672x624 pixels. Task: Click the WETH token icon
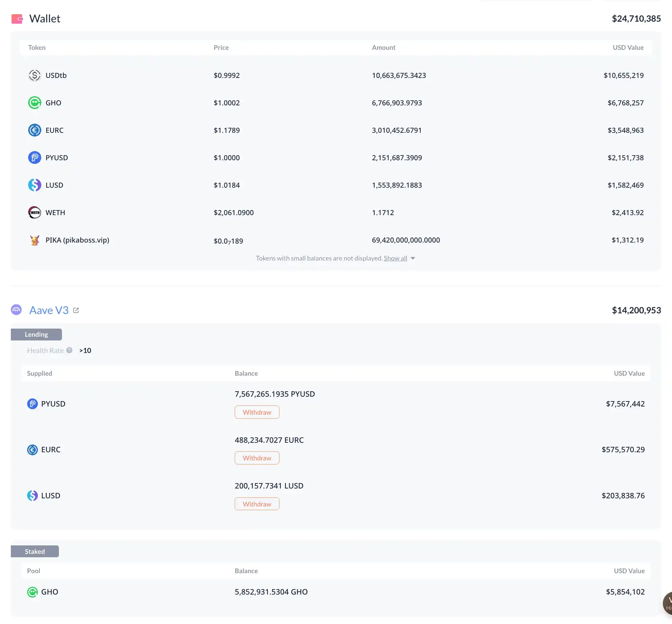pos(35,212)
